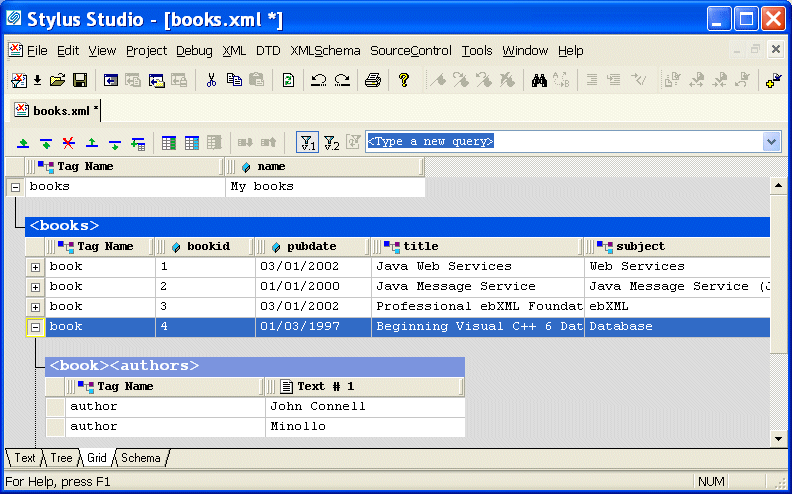This screenshot has width=792, height=494.
Task: Expand the book row with bookid 1
Action: click(x=35, y=267)
